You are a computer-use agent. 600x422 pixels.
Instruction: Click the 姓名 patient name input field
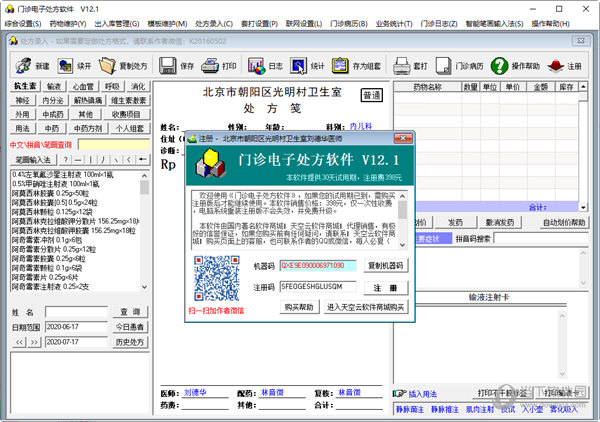pyautogui.click(x=76, y=312)
